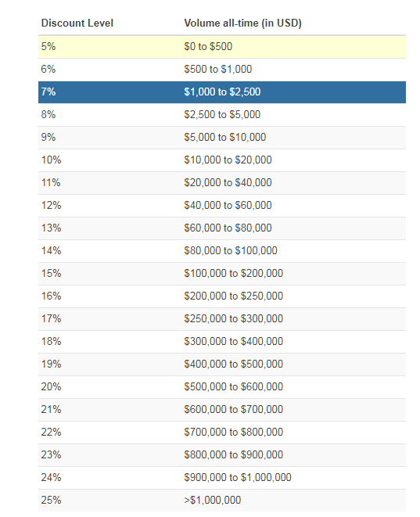
Task: Select the $40,000 to $60,000 row
Action: coord(222,206)
